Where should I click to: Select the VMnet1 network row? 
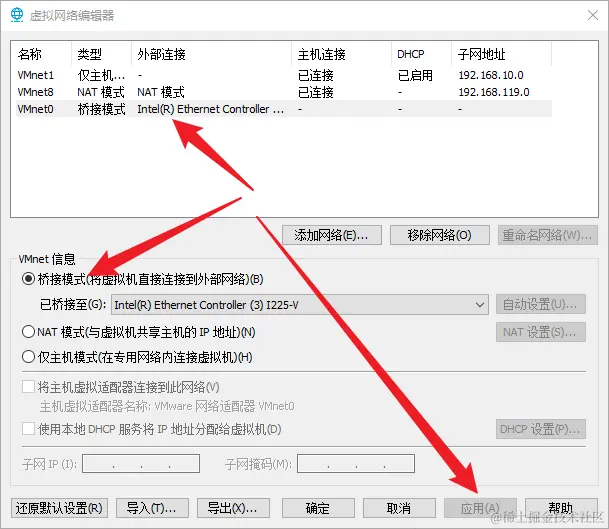point(284,75)
